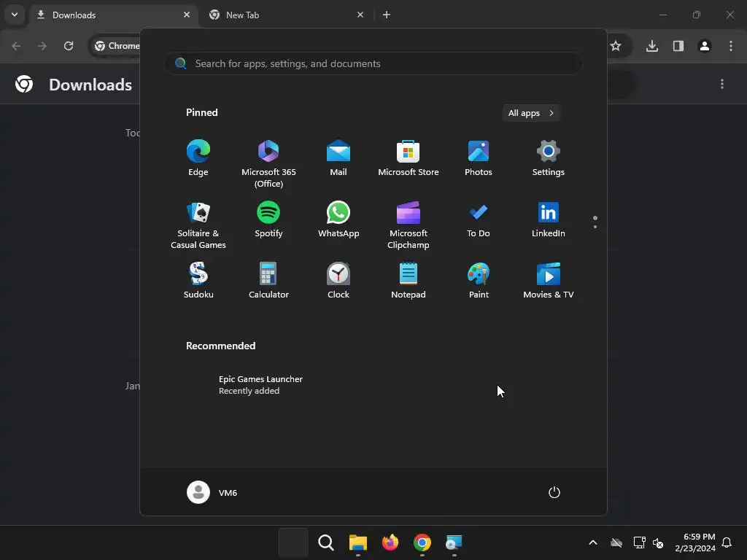This screenshot has width=747, height=560.
Task: Open taskbar Search
Action: coord(326,542)
